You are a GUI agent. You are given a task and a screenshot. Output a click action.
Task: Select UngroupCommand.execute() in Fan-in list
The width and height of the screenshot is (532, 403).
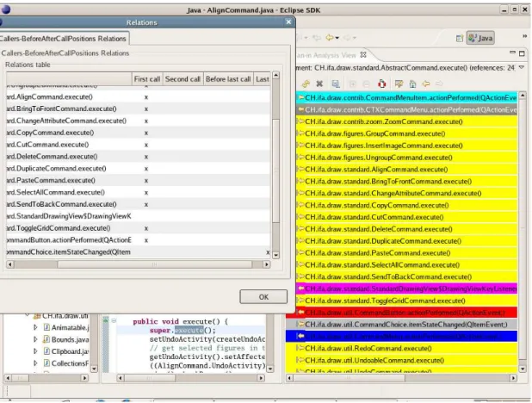406,158
